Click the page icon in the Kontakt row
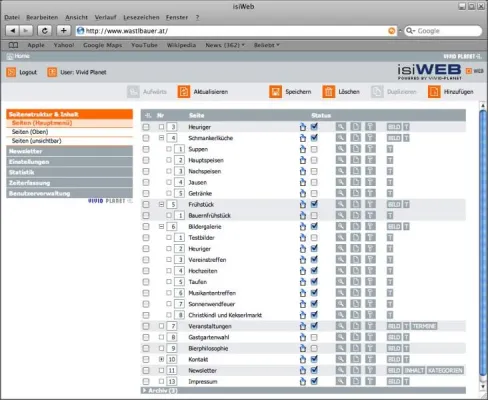The width and height of the screenshot is (488, 400). click(x=356, y=359)
